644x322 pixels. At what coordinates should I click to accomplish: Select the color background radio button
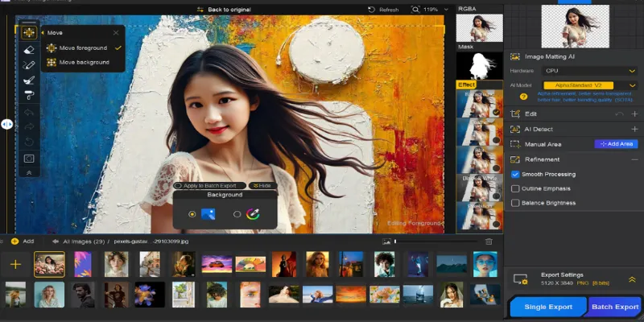point(237,214)
